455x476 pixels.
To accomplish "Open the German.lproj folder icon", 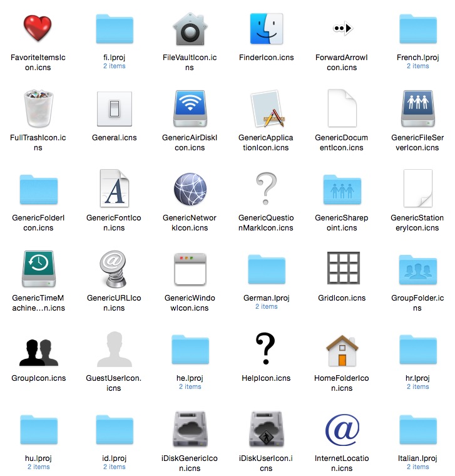I will point(267,269).
